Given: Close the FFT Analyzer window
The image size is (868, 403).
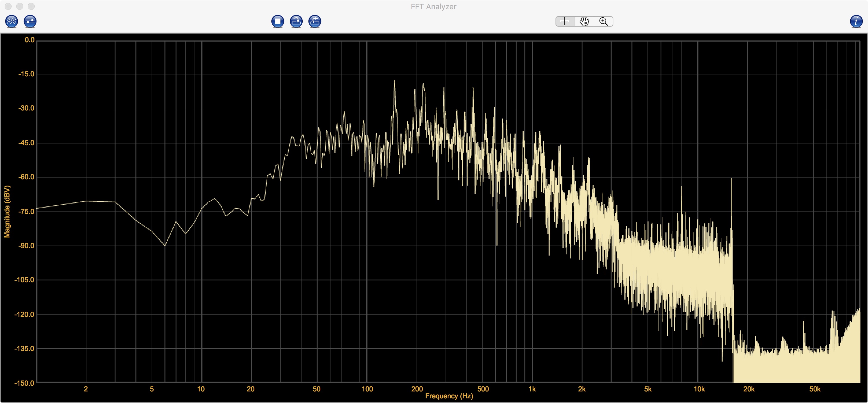Looking at the screenshot, I should click(x=8, y=6).
